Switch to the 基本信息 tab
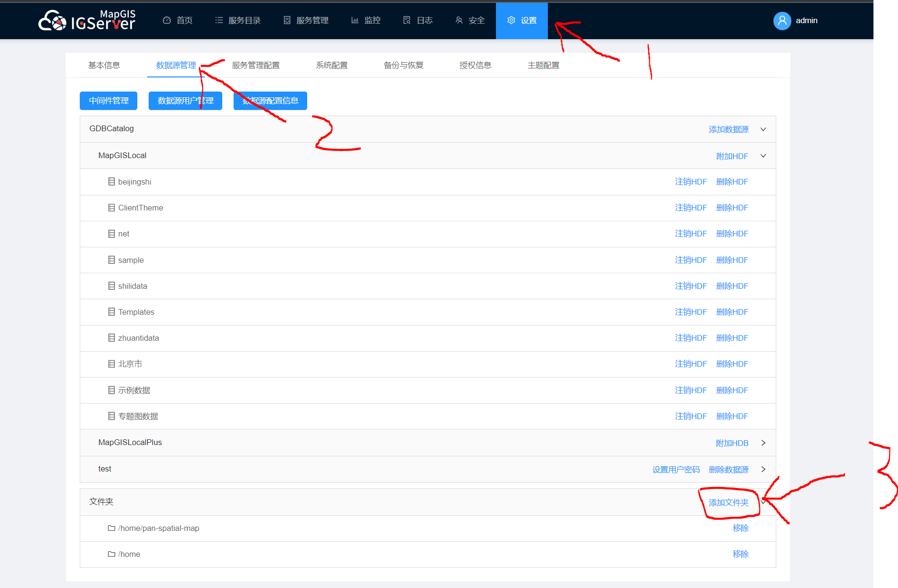The image size is (898, 588). [x=104, y=65]
